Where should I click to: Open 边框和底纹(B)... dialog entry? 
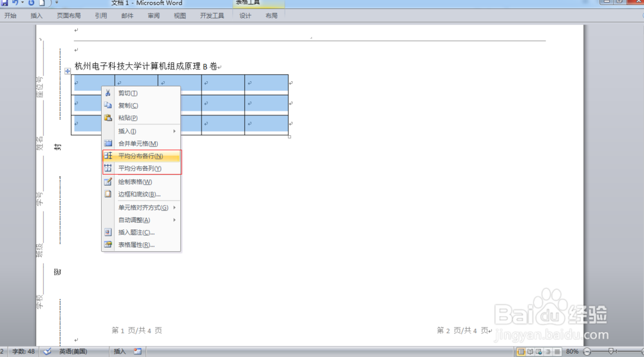pyautogui.click(x=141, y=194)
